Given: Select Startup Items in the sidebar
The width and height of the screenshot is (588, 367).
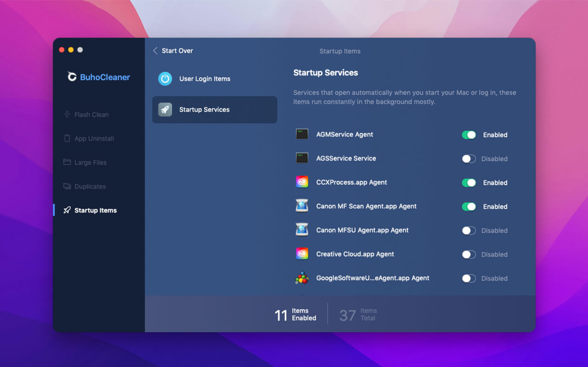Looking at the screenshot, I should pyautogui.click(x=95, y=210).
